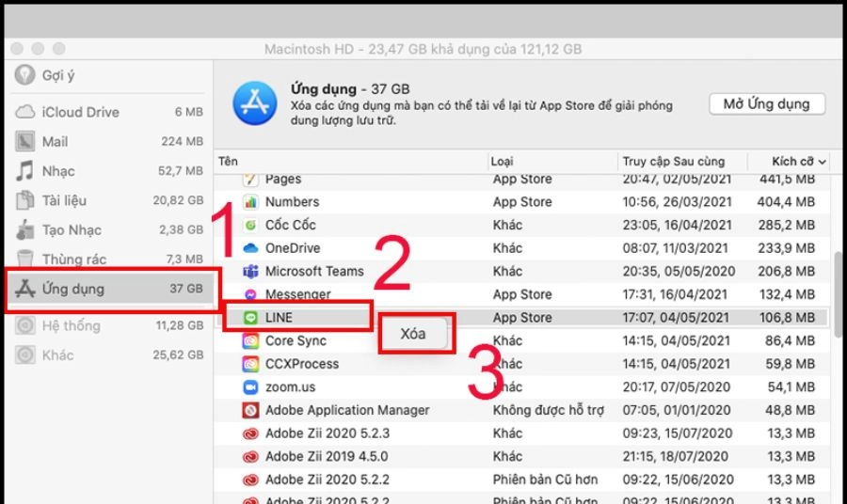Click Microsoft Teams in the list
The image size is (847, 504).
[314, 272]
